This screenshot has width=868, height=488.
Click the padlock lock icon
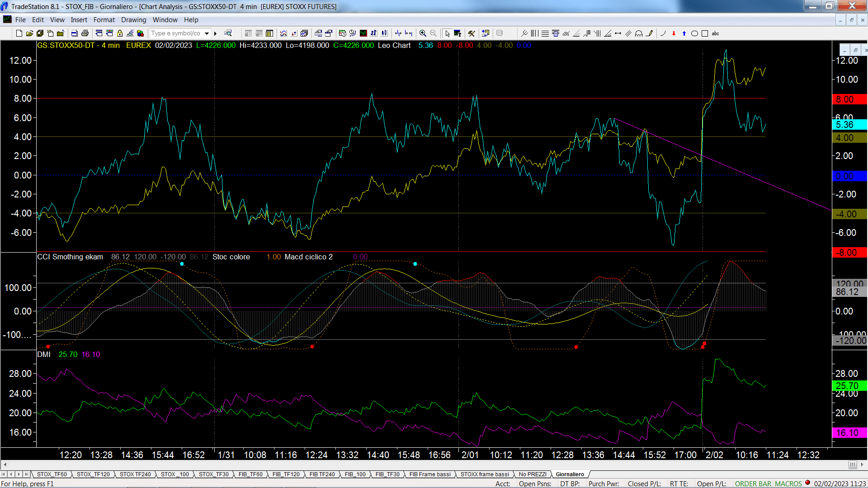click(120, 33)
